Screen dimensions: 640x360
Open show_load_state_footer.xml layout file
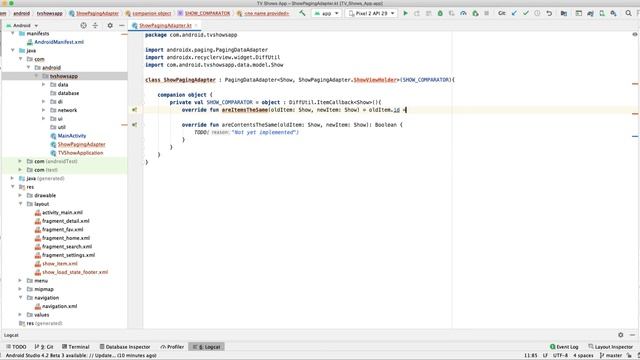point(75,272)
